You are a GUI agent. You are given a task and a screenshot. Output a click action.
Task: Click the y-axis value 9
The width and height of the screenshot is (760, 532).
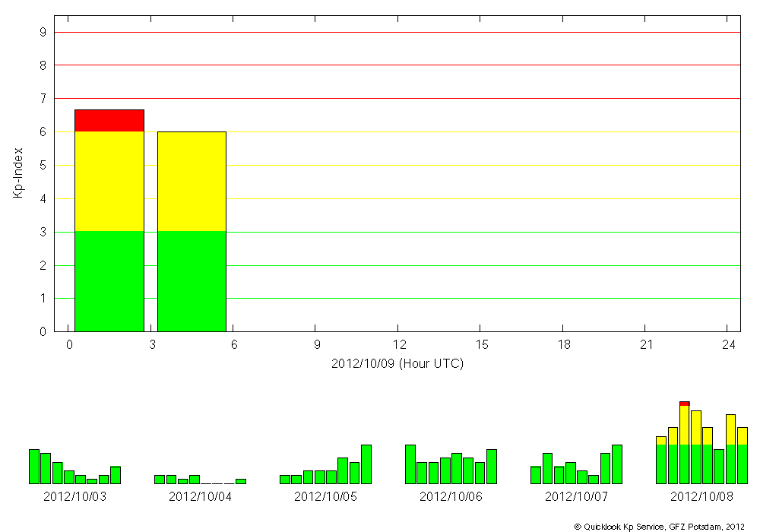43,33
